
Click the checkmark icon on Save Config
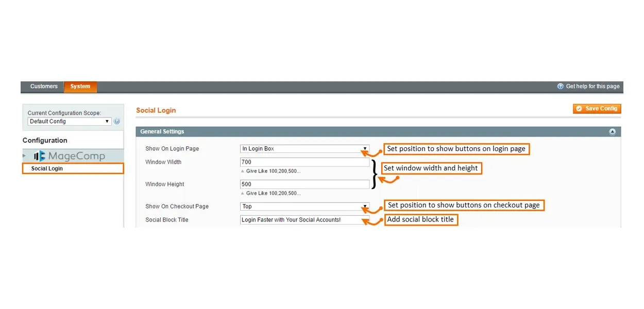tap(579, 109)
